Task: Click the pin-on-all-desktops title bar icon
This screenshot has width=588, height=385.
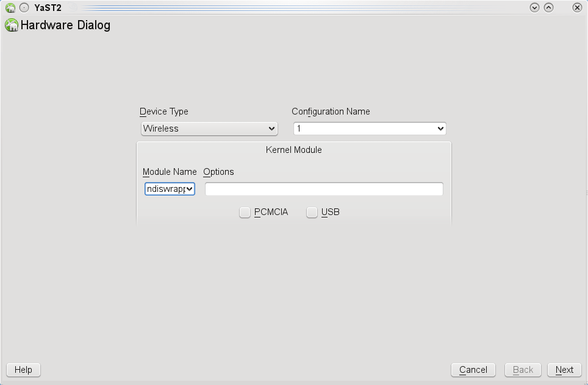Action: [x=24, y=8]
